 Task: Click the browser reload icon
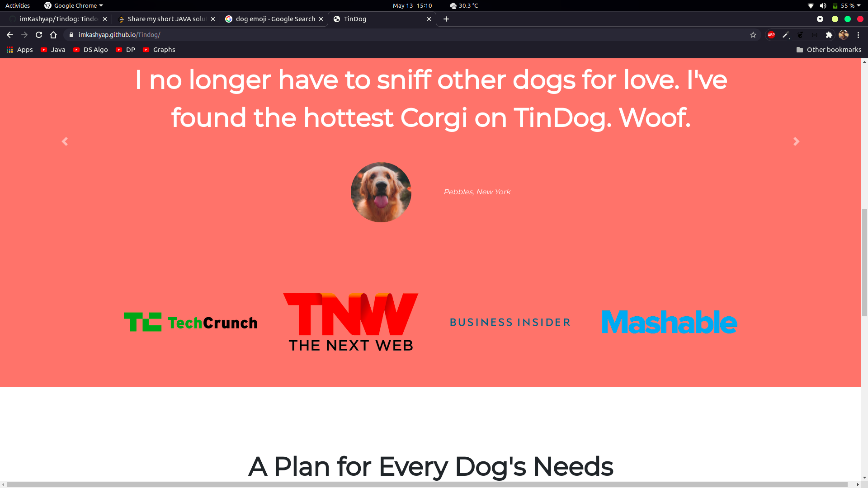click(39, 34)
